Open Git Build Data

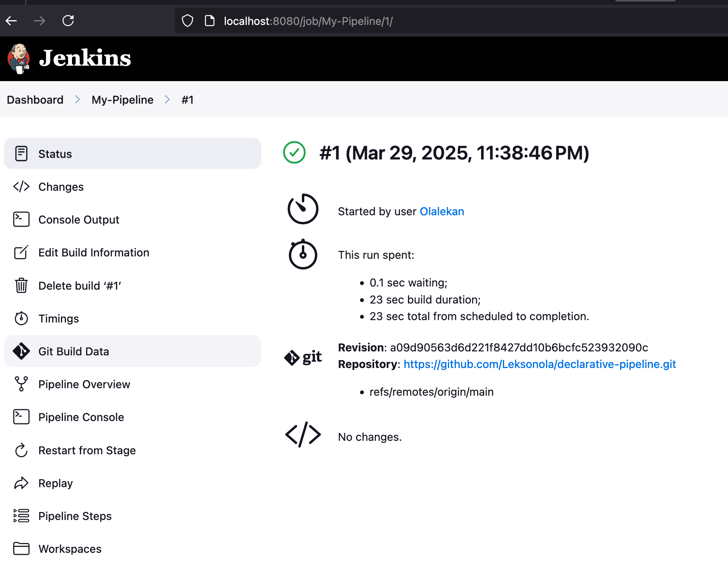pos(133,351)
